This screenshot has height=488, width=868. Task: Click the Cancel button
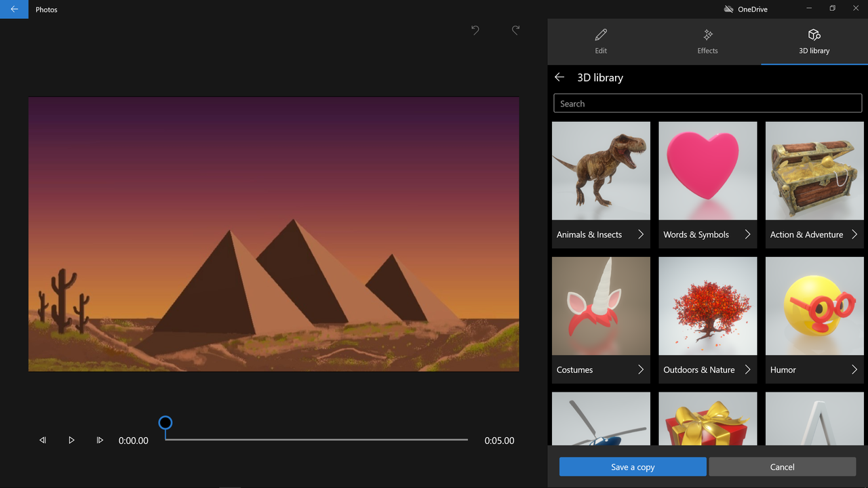click(x=782, y=467)
